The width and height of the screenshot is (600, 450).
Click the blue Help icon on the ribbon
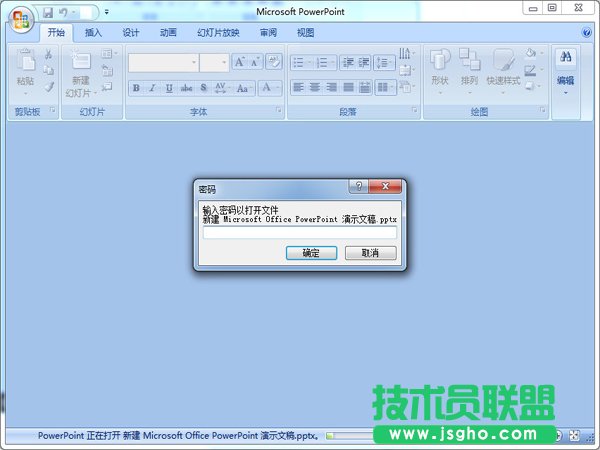587,32
